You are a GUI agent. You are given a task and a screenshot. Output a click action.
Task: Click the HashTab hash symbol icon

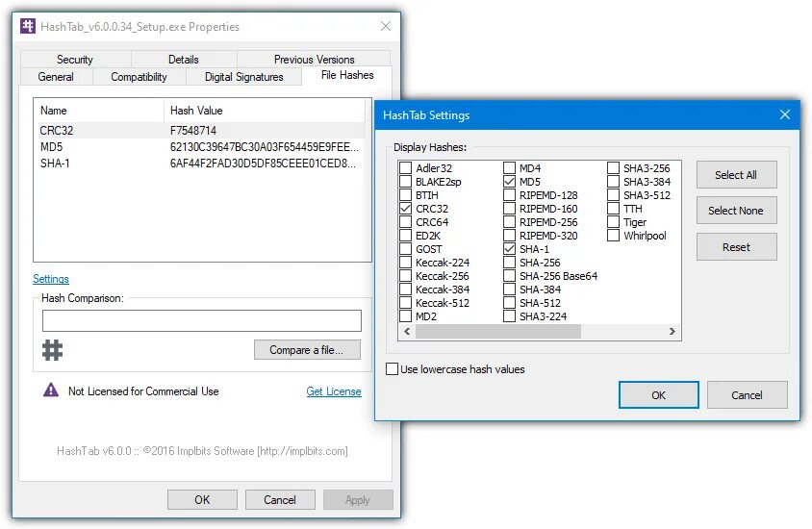[52, 350]
